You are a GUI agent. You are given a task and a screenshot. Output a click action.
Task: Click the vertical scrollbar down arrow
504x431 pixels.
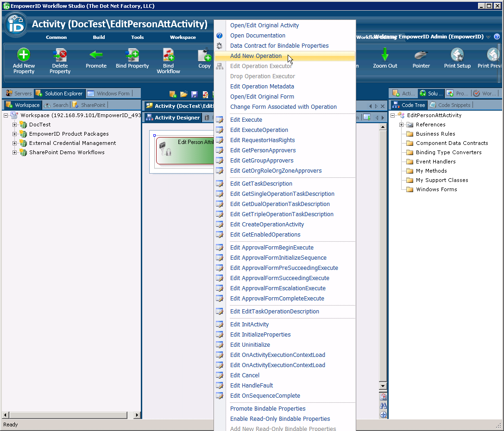382,386
